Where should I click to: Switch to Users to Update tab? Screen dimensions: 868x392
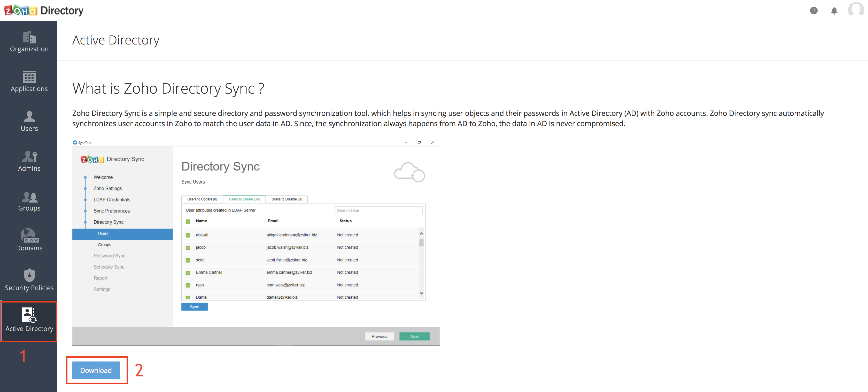click(202, 199)
